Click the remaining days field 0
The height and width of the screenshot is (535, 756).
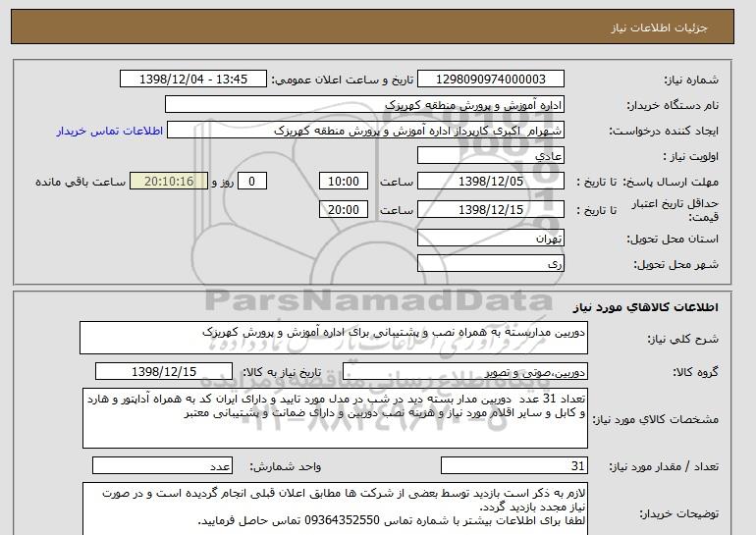click(x=251, y=182)
